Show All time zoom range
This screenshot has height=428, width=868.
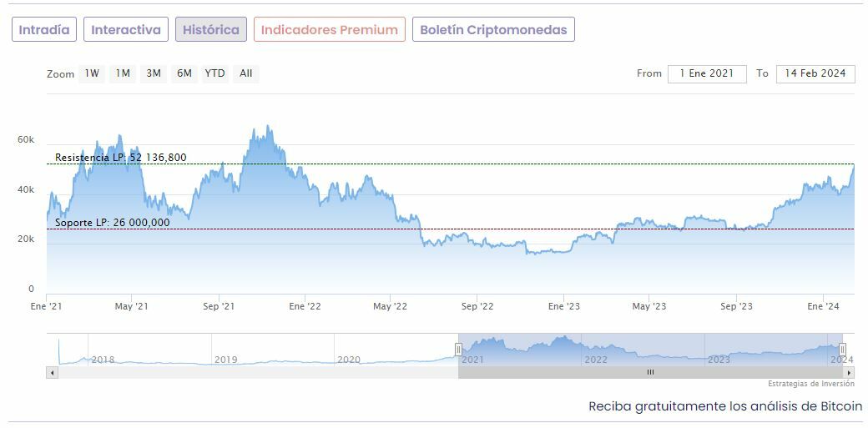(x=246, y=73)
